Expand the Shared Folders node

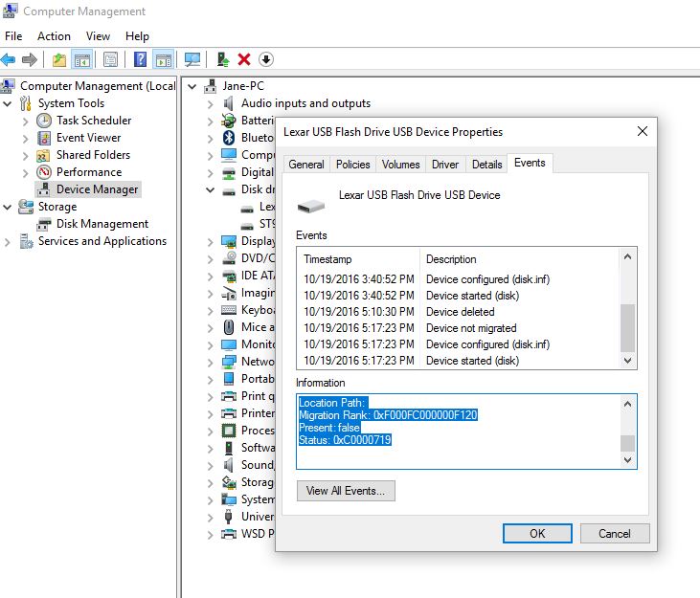click(x=26, y=156)
